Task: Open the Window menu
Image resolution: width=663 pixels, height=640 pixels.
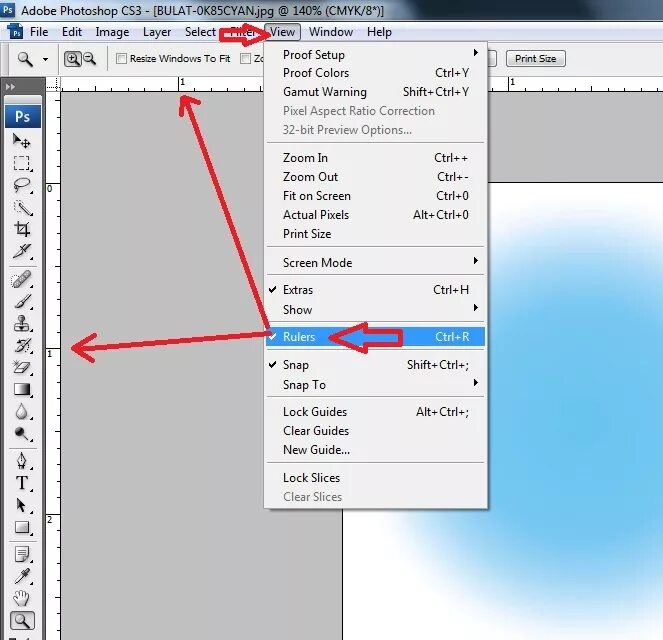Action: point(331,32)
